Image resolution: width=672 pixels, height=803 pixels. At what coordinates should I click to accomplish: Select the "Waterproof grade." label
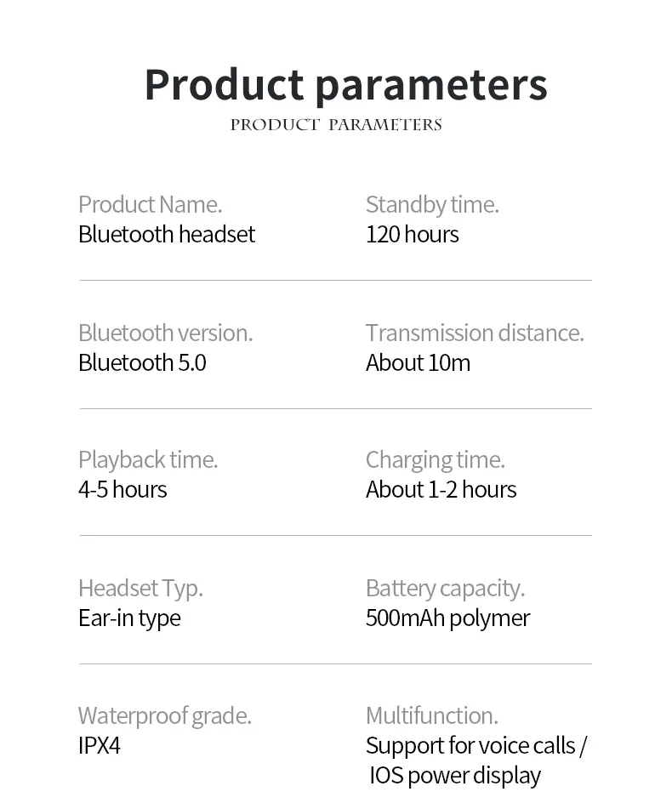(165, 716)
